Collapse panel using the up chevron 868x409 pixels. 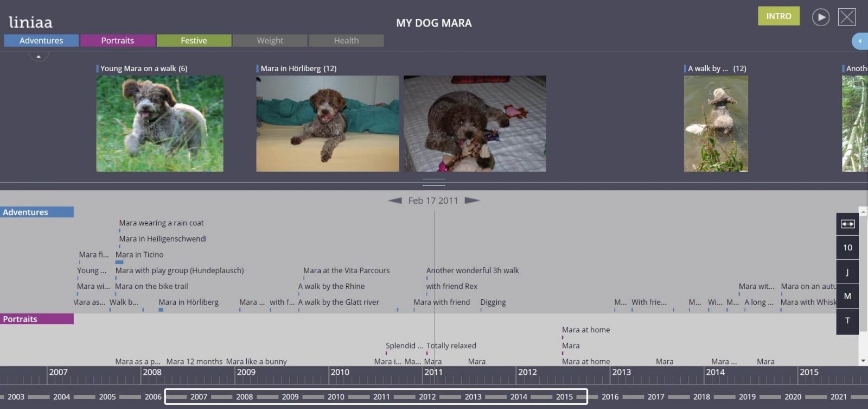tap(39, 56)
